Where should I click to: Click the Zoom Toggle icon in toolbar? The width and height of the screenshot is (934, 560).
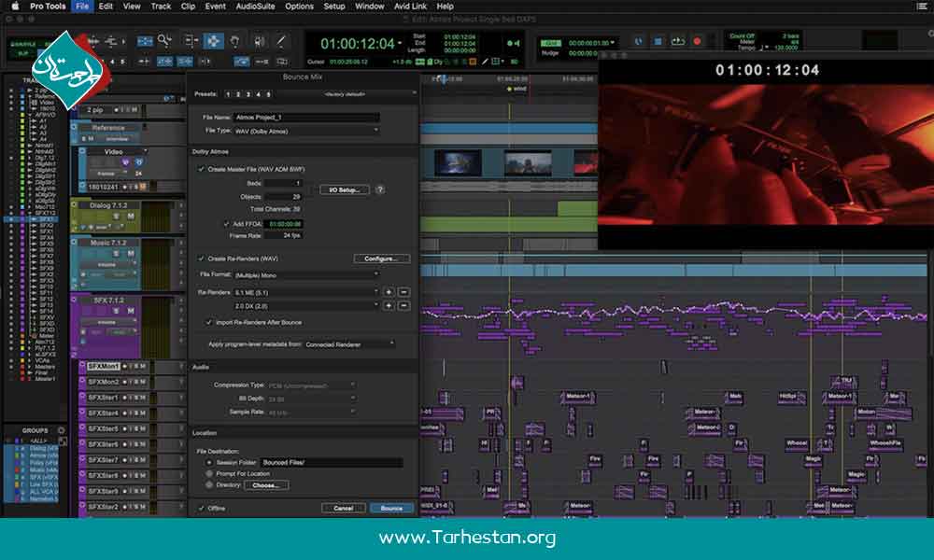145,40
